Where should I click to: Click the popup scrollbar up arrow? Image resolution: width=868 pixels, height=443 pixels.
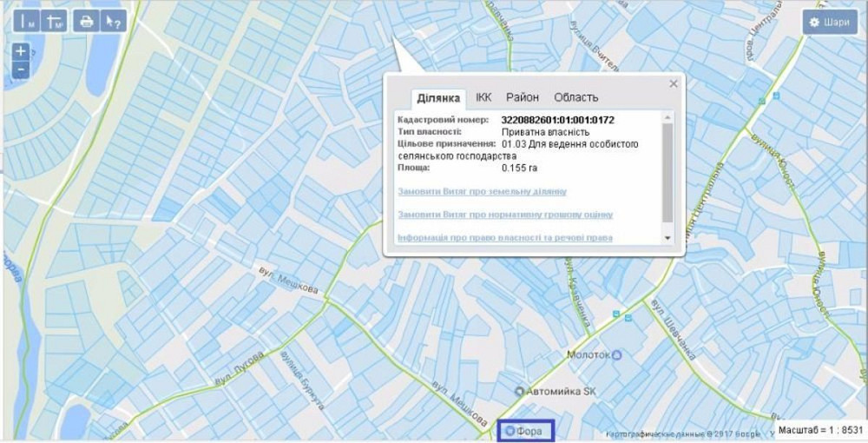pyautogui.click(x=667, y=116)
